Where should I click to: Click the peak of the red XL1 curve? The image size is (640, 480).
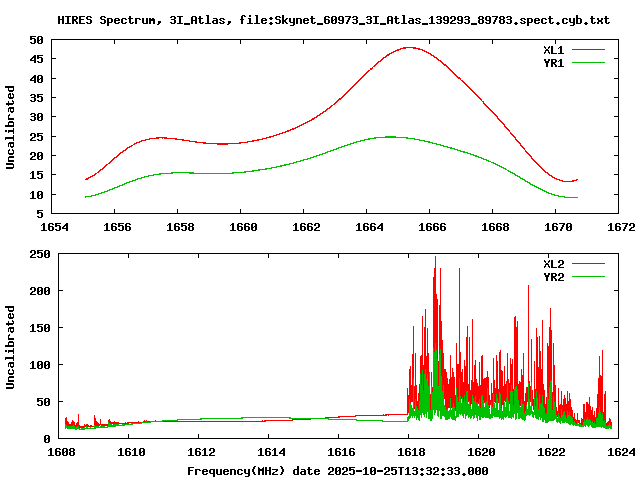(x=410, y=47)
